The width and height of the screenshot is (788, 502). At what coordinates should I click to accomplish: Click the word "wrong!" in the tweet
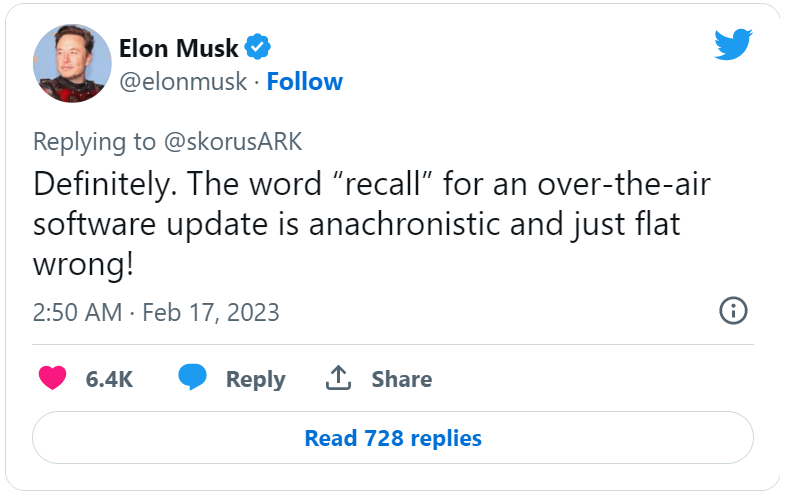[83, 264]
